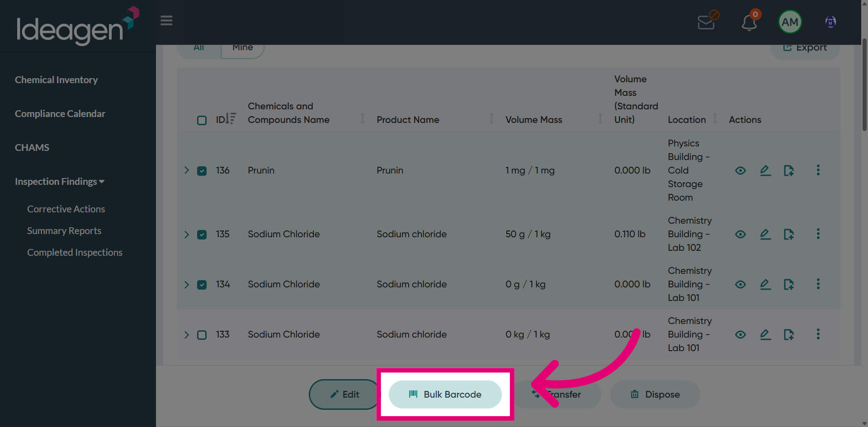
Task: Open Compliance Calendar in sidebar
Action: [60, 113]
